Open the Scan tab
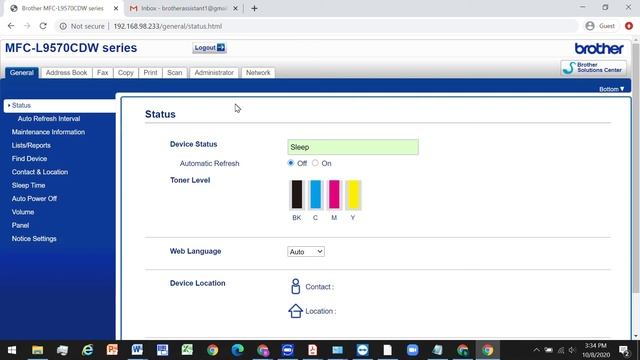Viewport: 640px width, 360px height. click(175, 73)
